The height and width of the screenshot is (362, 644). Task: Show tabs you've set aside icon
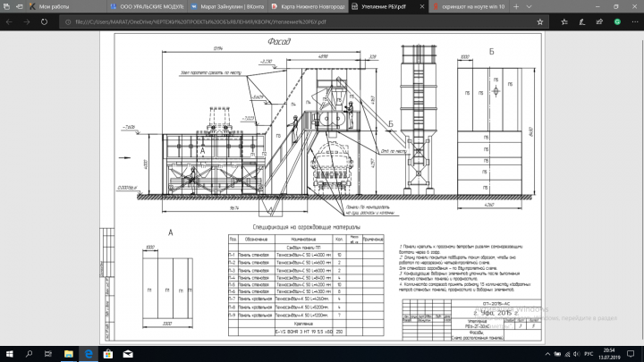6,6
